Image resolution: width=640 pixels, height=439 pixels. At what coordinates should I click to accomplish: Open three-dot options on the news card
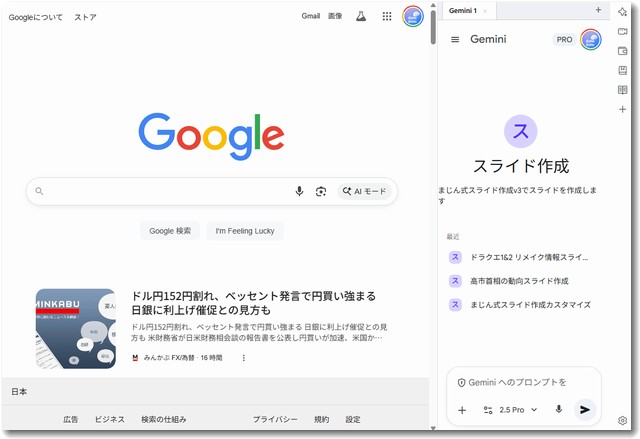[x=243, y=357]
